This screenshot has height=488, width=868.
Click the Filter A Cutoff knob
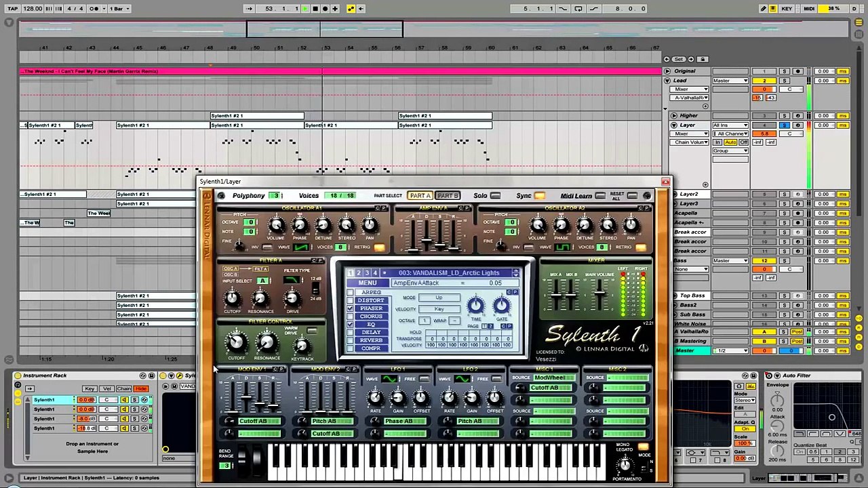[232, 298]
